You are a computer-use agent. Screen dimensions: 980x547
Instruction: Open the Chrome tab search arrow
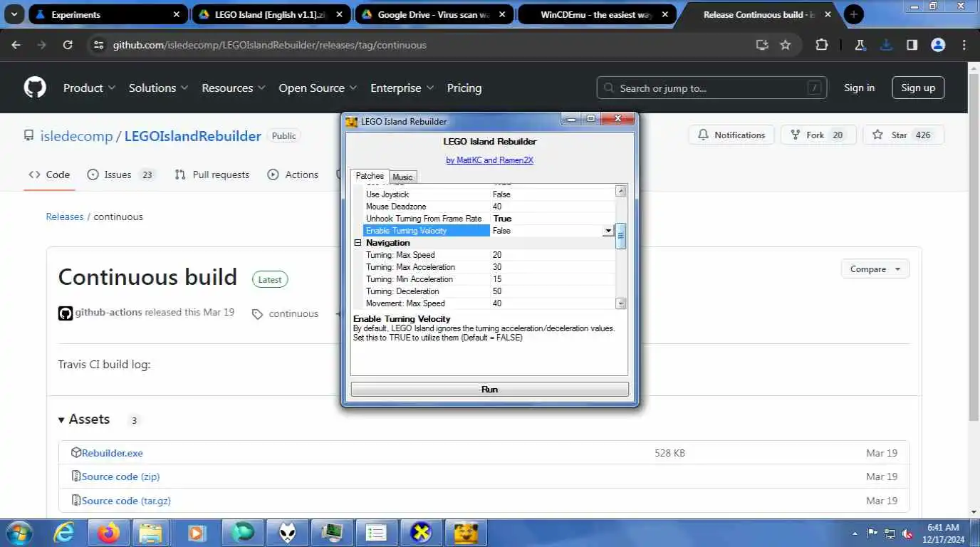click(x=14, y=14)
